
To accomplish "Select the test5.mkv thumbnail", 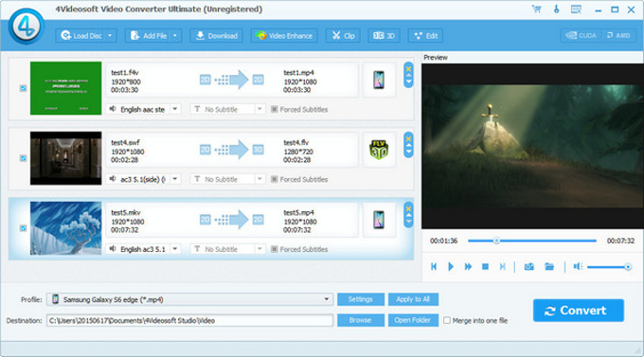I will tap(65, 228).
